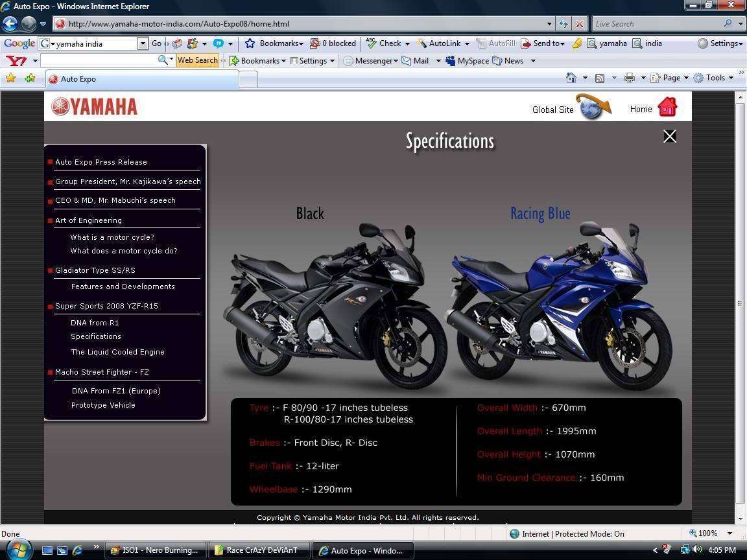
Task: Click The Liquid Cooled Engine link
Action: [117, 352]
